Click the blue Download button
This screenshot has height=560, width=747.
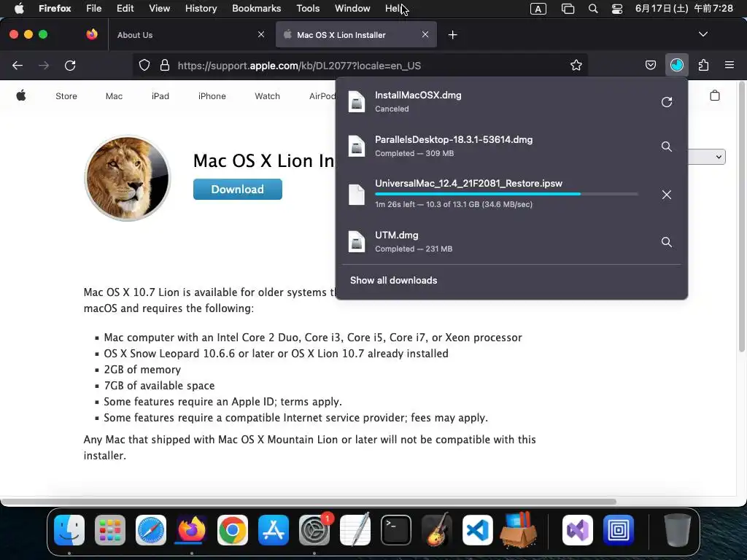click(237, 189)
